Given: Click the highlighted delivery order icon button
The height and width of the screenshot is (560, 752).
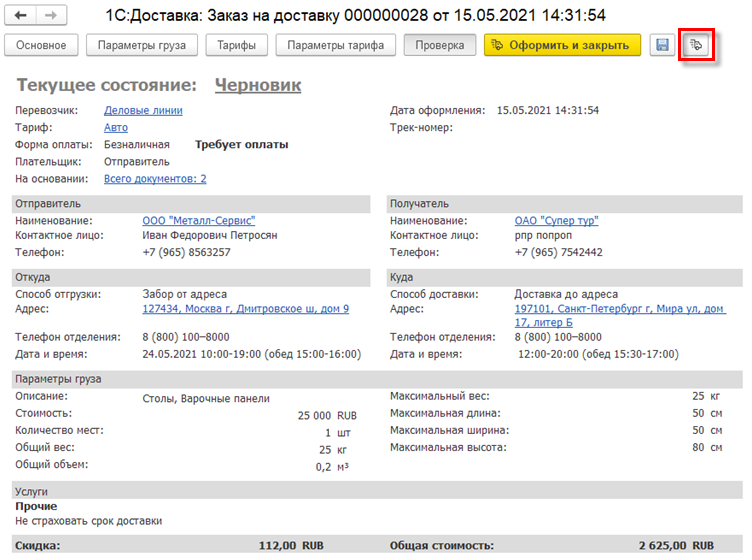Looking at the screenshot, I should (696, 45).
